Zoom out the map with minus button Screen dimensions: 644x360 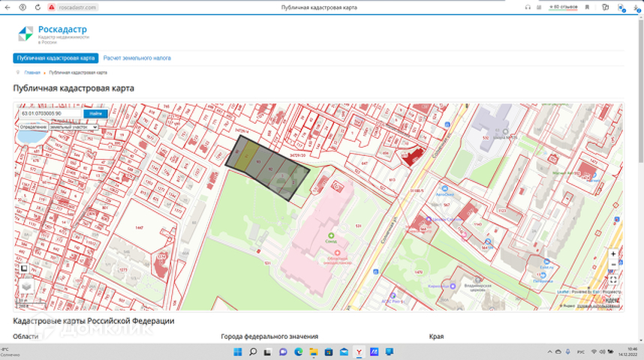pyautogui.click(x=613, y=265)
